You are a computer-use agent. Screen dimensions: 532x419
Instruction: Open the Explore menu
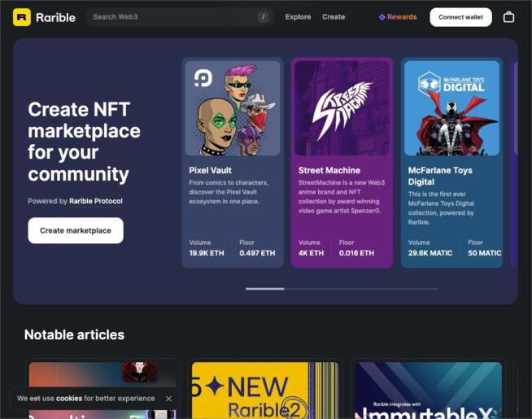click(x=298, y=17)
